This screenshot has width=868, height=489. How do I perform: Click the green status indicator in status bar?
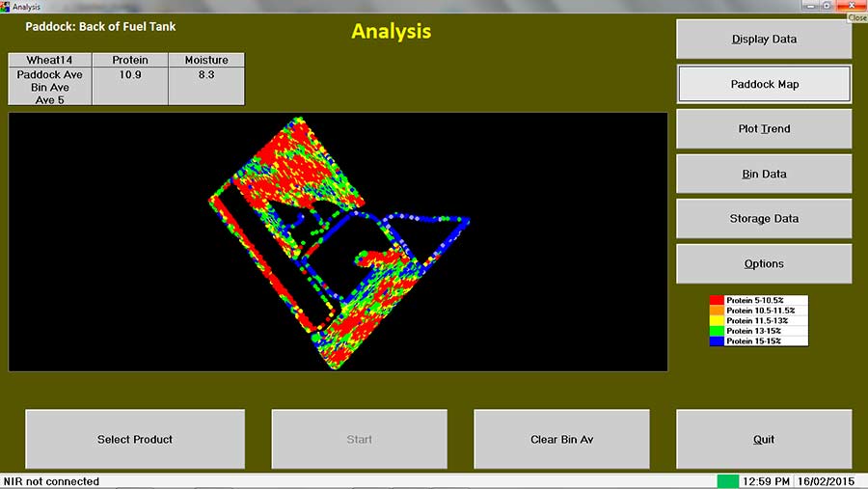tap(727, 480)
